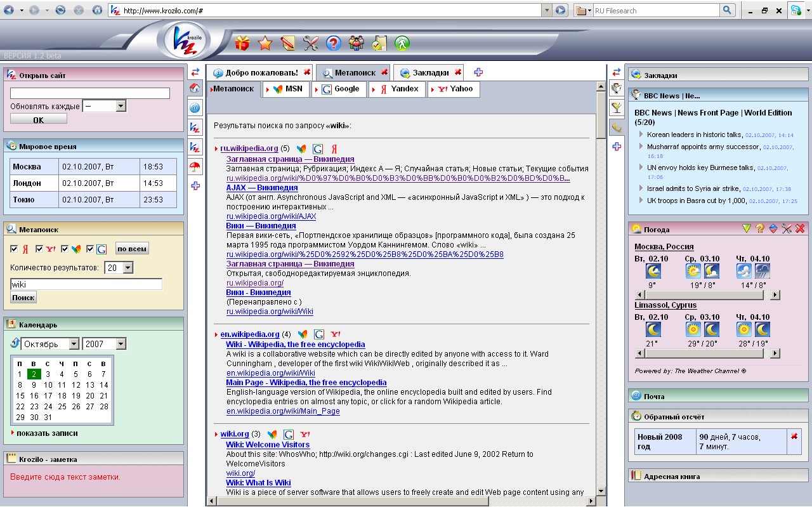Click the documents checklist toolbar icon
The image size is (812, 507).
(x=379, y=43)
